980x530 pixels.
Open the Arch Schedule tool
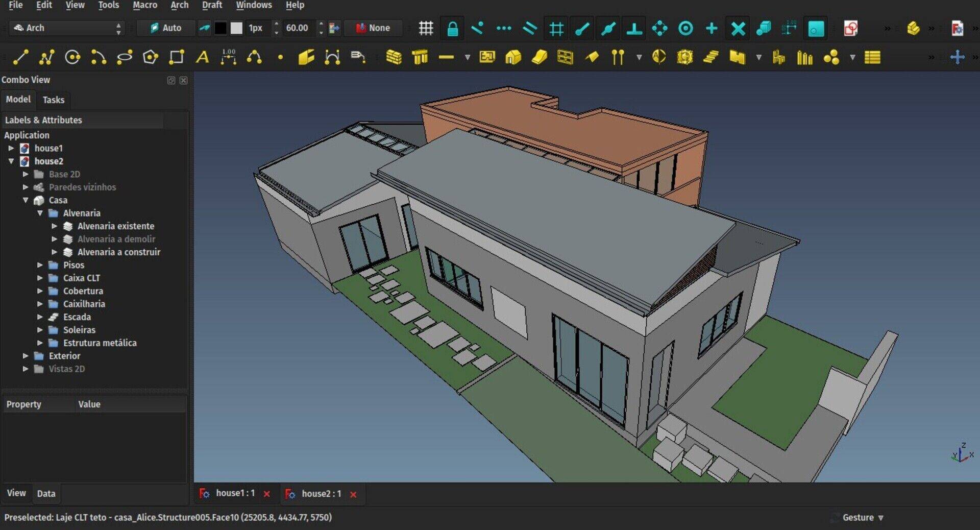872,57
